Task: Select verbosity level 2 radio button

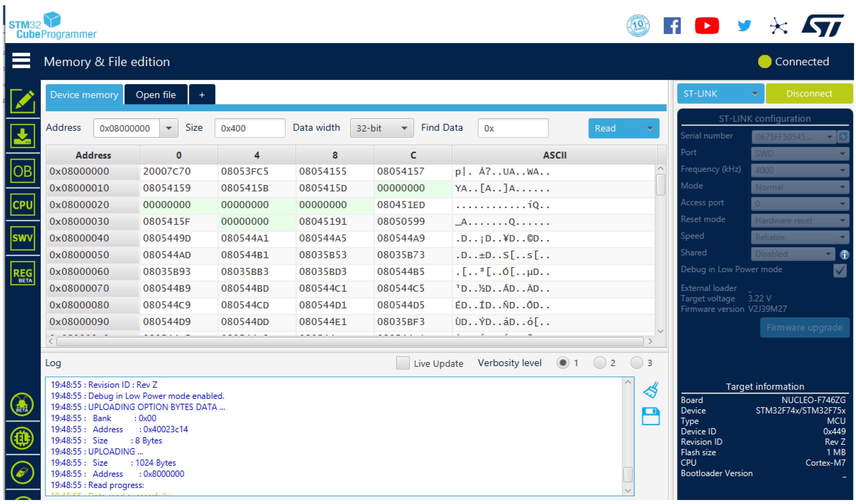Action: (x=600, y=363)
